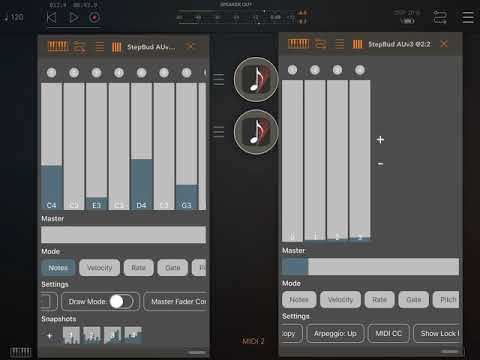
Task: Select Notes mode in the right StepBud window
Action: [x=299, y=300]
